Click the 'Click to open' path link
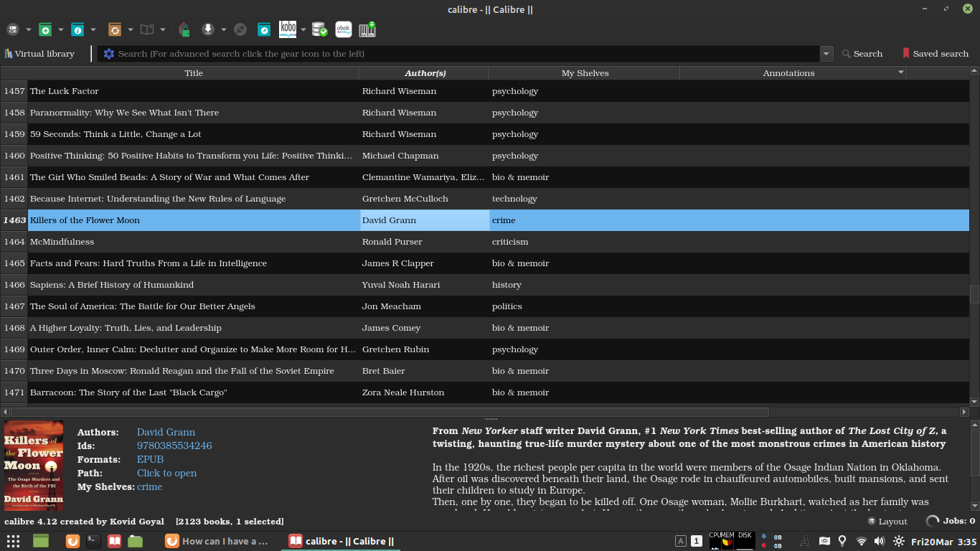The height and width of the screenshot is (551, 980). tap(166, 474)
